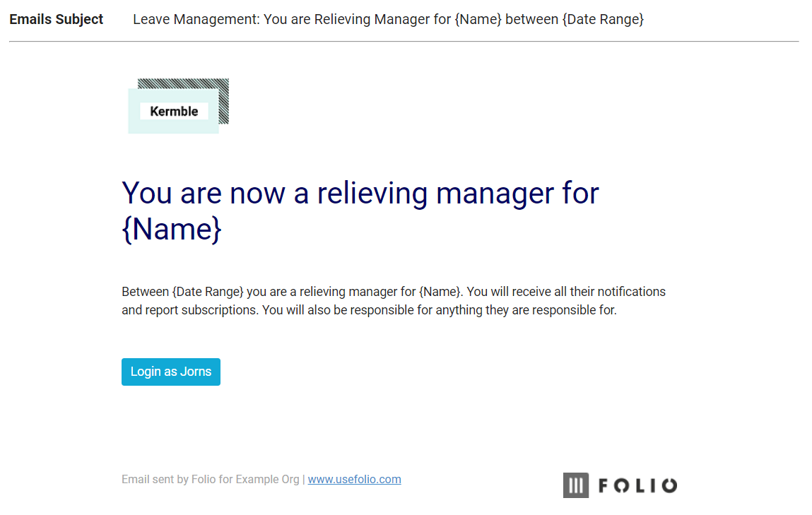812x515 pixels.
Task: Click the heading line 'You are now a relieving manager for'
Action: pyautogui.click(x=360, y=193)
